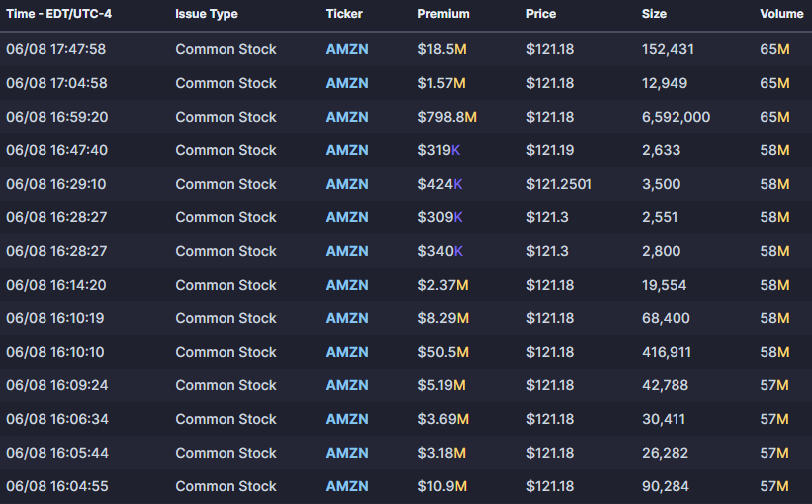
Task: Select the 6,592,000 size value
Action: (x=676, y=117)
